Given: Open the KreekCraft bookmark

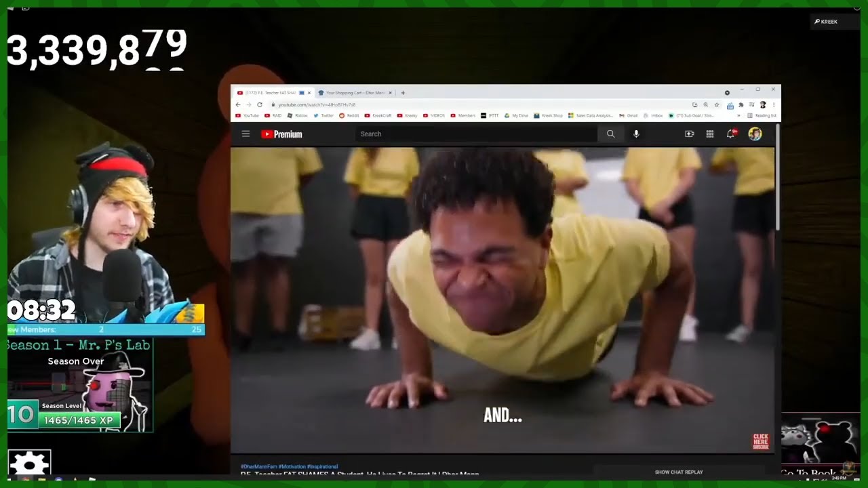Looking at the screenshot, I should 378,116.
